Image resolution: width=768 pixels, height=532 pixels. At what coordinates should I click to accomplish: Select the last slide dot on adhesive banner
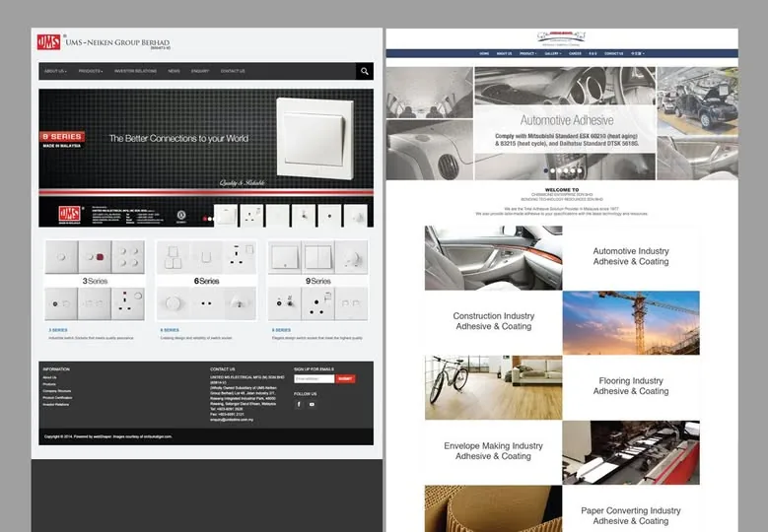(x=579, y=170)
